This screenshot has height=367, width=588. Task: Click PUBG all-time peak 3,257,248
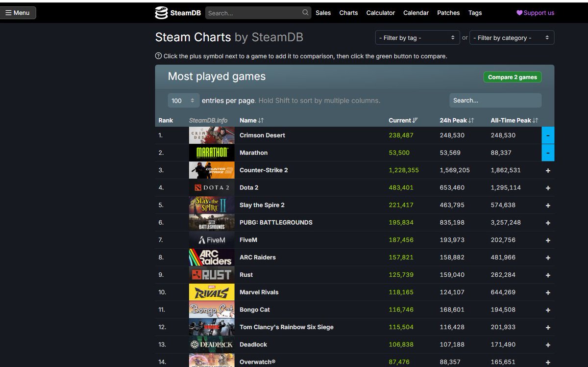[x=506, y=222]
